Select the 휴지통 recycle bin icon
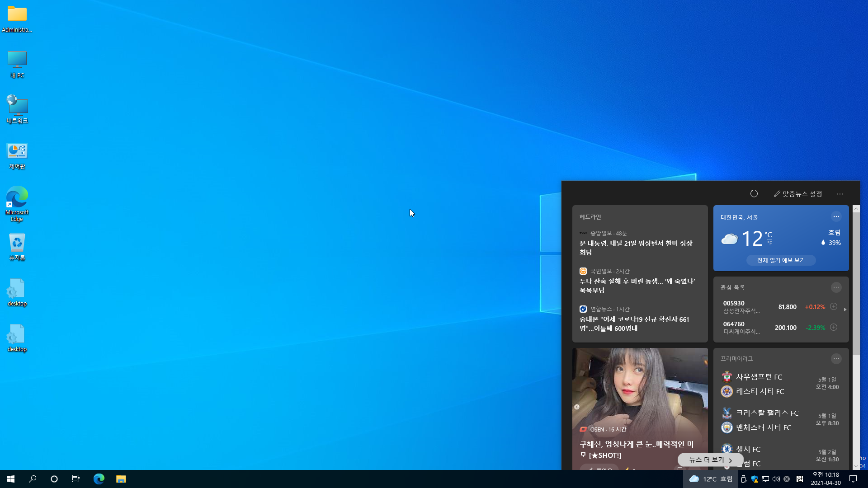Viewport: 868px width, 488px height. [x=17, y=247]
